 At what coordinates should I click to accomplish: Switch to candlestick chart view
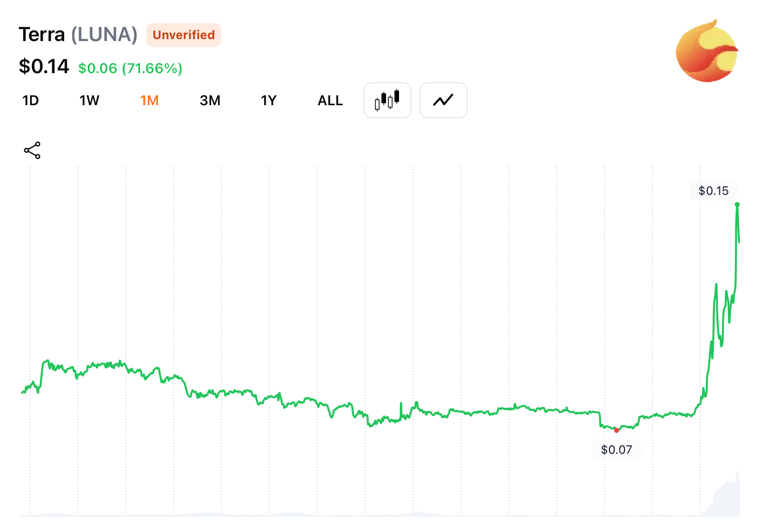[x=388, y=100]
